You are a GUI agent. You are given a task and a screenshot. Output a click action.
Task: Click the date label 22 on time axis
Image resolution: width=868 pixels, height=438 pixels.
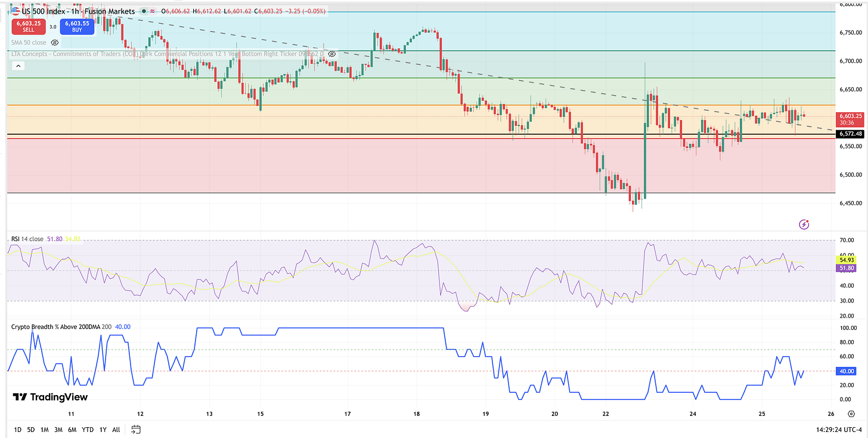coord(606,414)
